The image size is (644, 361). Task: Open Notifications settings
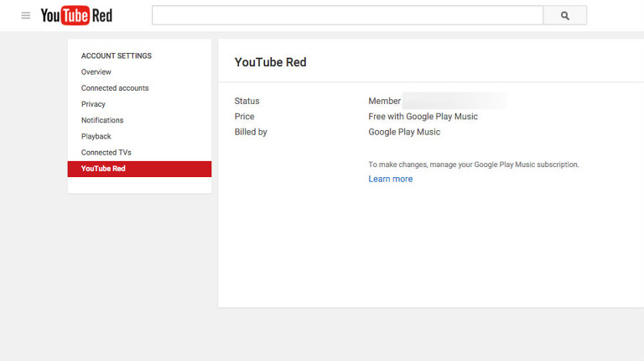pos(102,120)
